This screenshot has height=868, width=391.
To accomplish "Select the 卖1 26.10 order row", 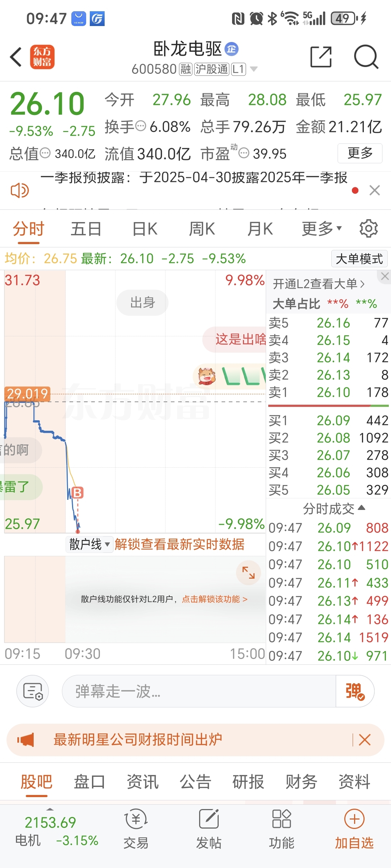I will 328,392.
